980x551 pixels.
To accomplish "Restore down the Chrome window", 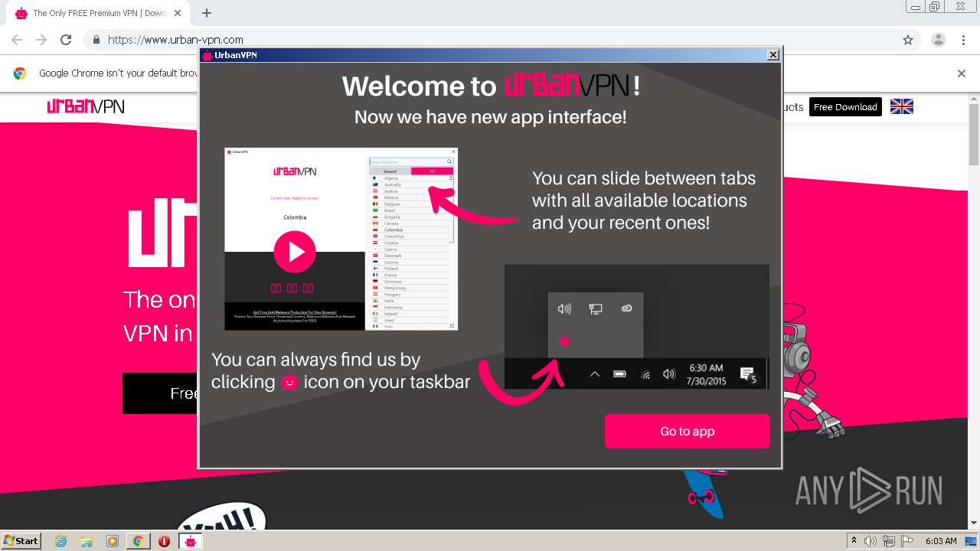I will point(935,6).
